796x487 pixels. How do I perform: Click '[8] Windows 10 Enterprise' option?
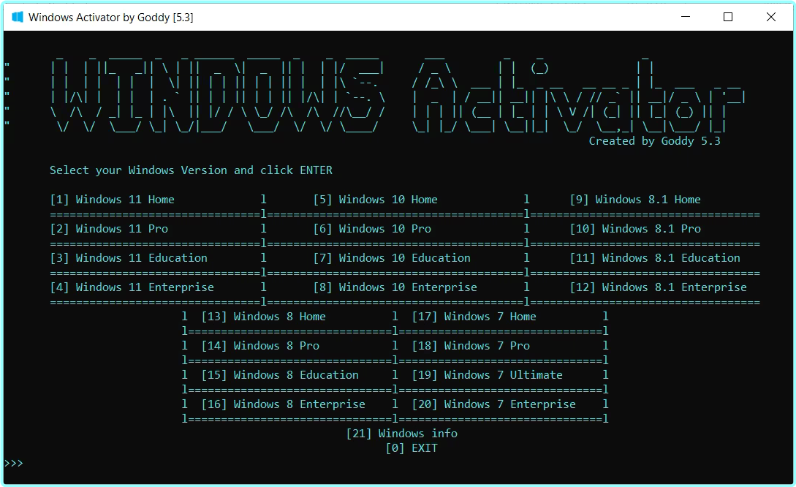[395, 287]
